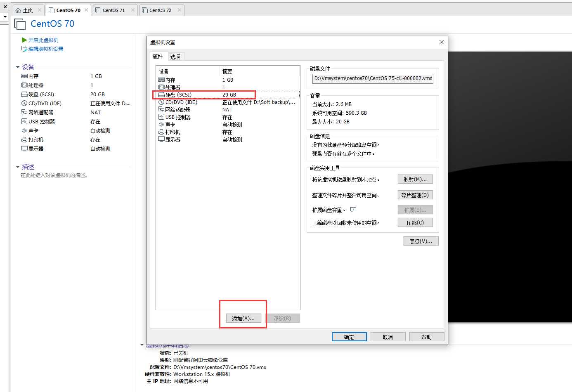Click the VM preview thumbnail

510,187
